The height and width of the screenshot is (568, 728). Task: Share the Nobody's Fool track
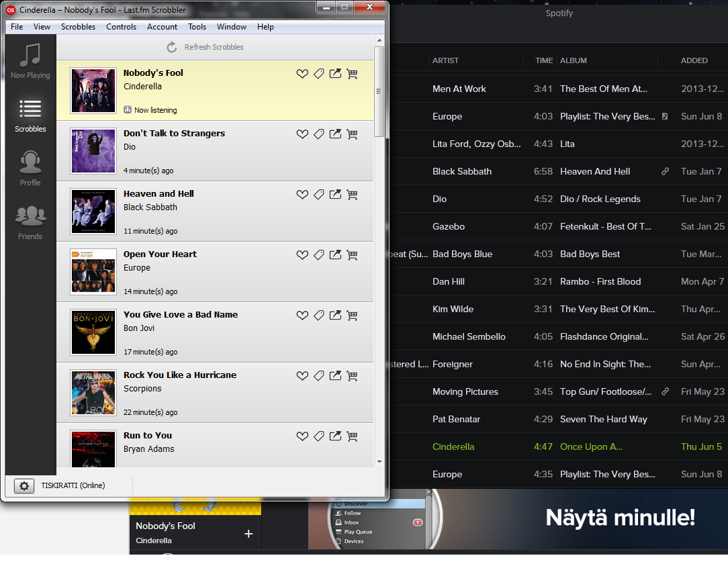335,73
